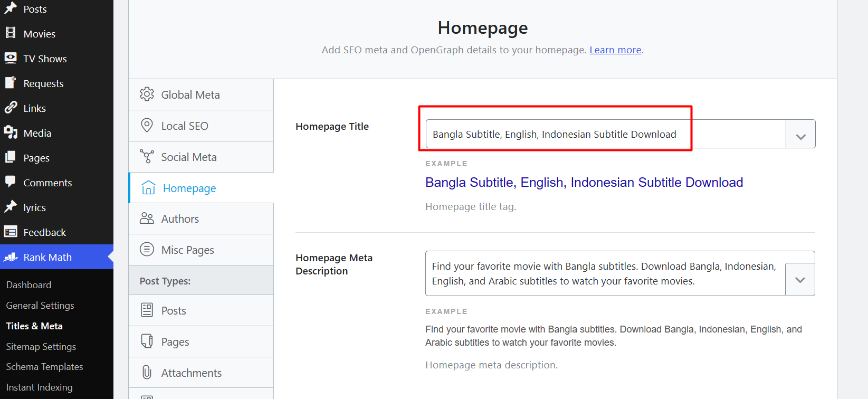Open Titles & Meta submenu item
The width and height of the screenshot is (868, 399).
coord(34,326)
